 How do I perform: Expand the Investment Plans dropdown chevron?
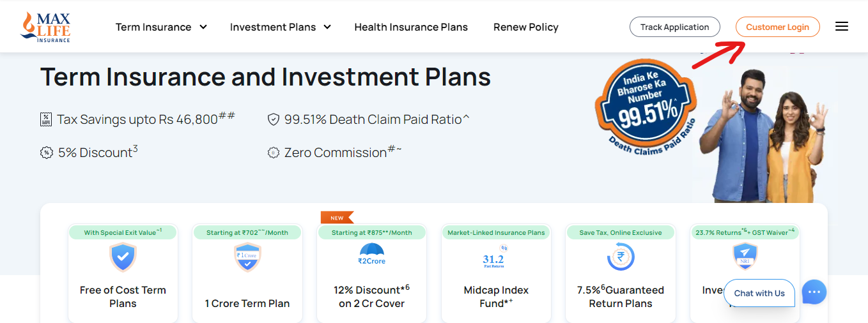tap(327, 27)
